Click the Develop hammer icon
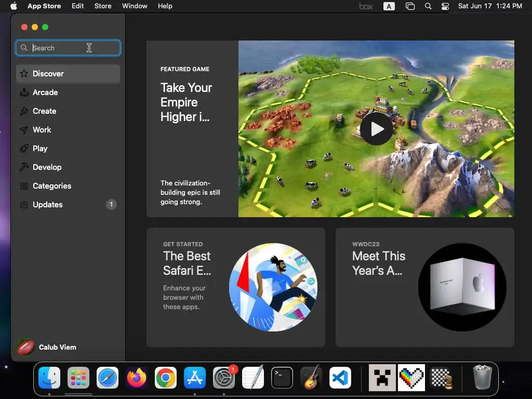532x399 pixels. tap(24, 167)
